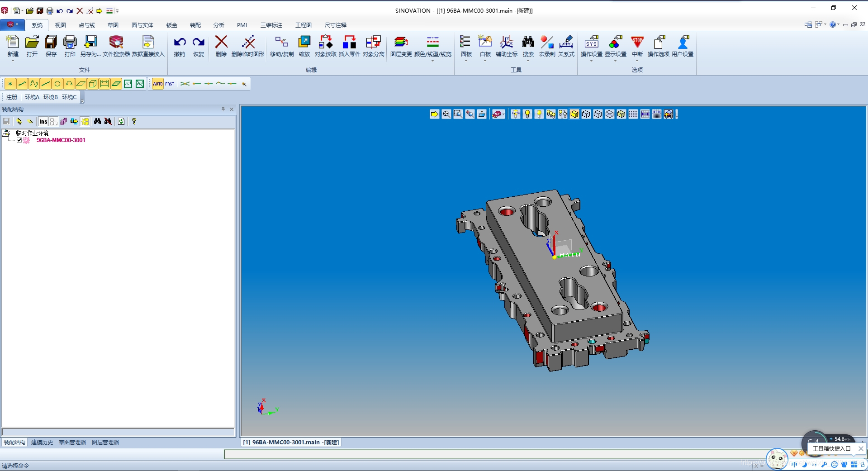Switch to 建模历史 bottom tab
The width and height of the screenshot is (868, 471).
click(x=42, y=442)
